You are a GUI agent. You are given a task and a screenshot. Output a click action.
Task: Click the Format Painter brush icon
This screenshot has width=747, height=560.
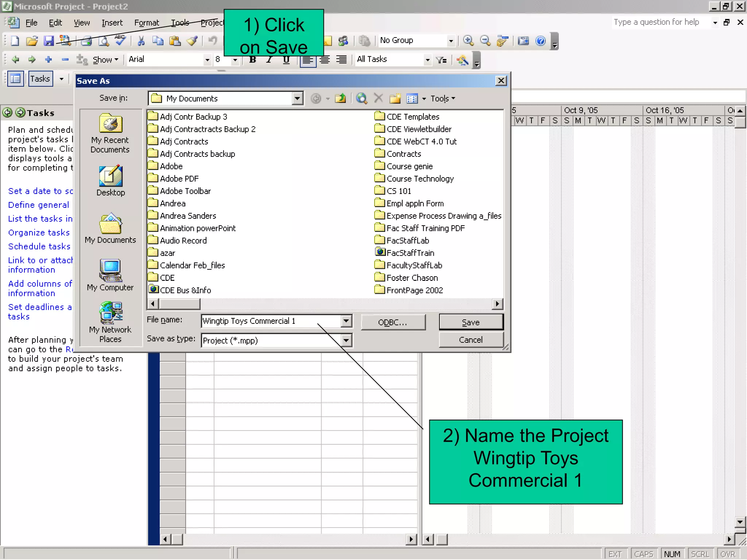(x=193, y=41)
